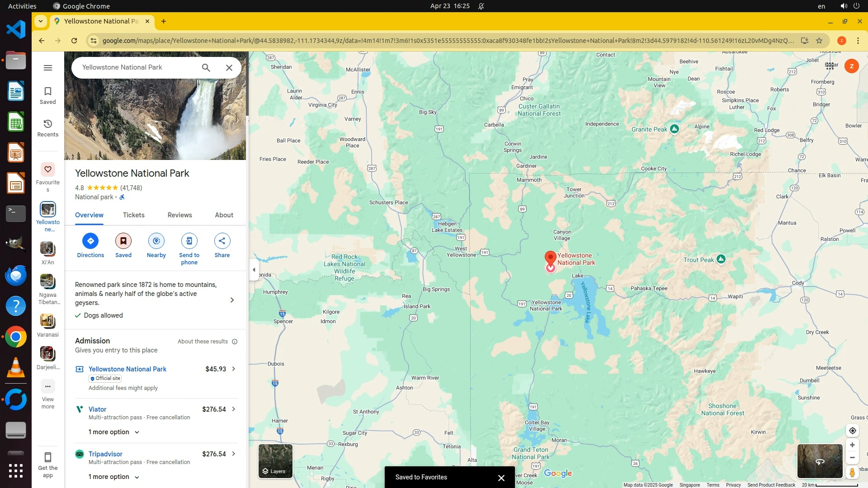Expand Viator's 1 more option
This screenshot has width=868, height=488.
pyautogui.click(x=113, y=432)
